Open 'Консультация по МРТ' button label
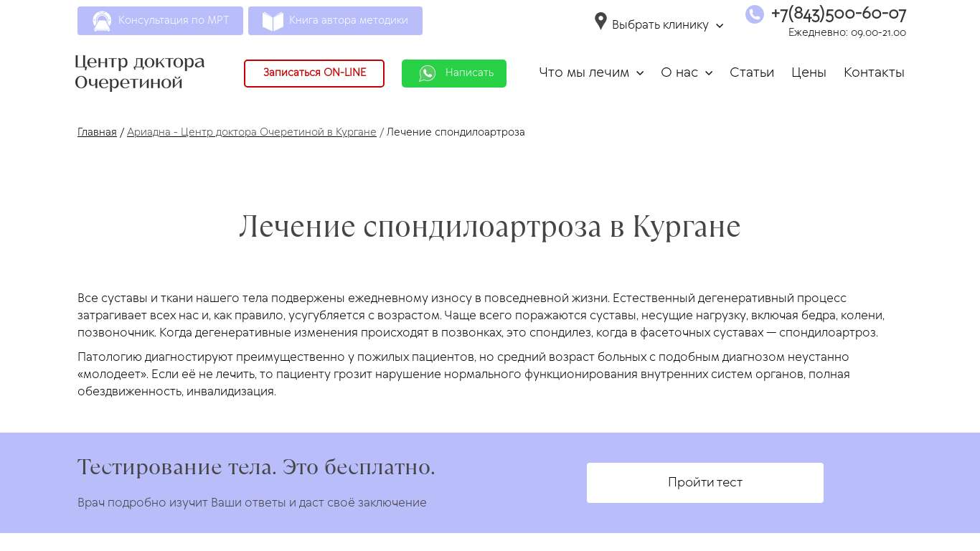 [x=174, y=21]
